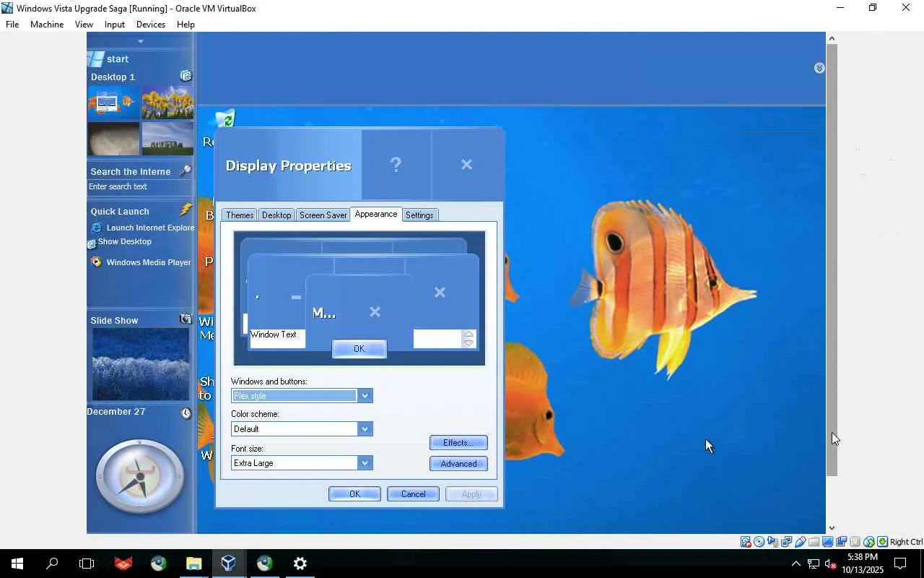924x578 pixels.
Task: Click the optical disc status icon
Action: [759, 542]
